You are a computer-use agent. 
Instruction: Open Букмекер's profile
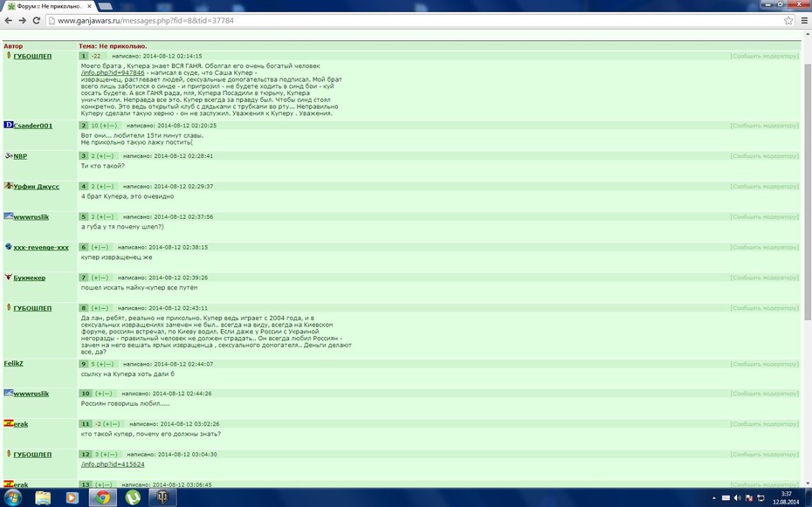pyautogui.click(x=30, y=277)
